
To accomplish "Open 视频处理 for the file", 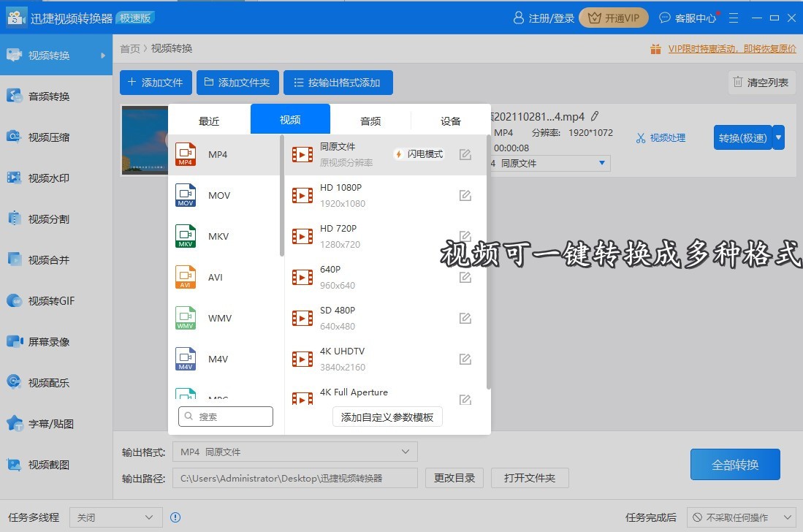I will click(661, 137).
